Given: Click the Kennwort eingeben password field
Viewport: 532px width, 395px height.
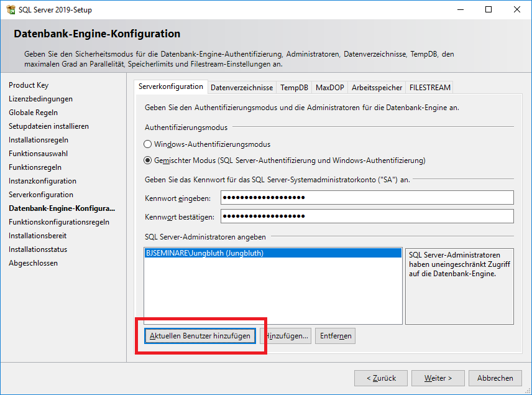Looking at the screenshot, I should pyautogui.click(x=367, y=197).
